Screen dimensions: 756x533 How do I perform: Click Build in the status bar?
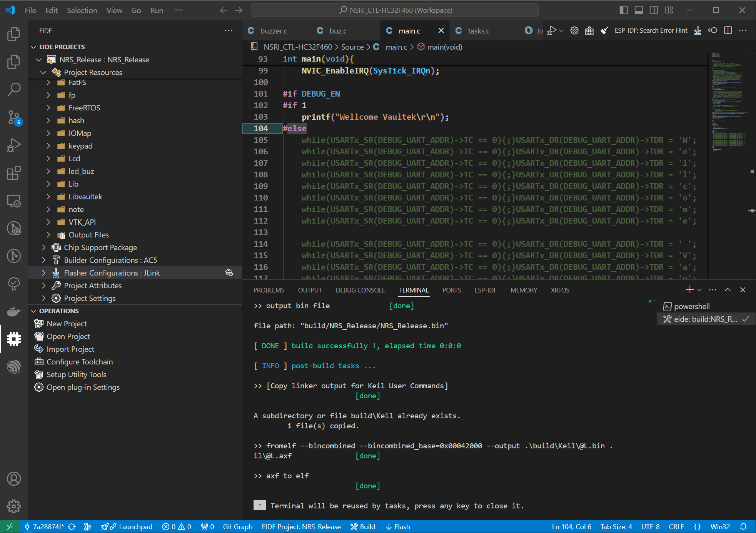point(363,526)
